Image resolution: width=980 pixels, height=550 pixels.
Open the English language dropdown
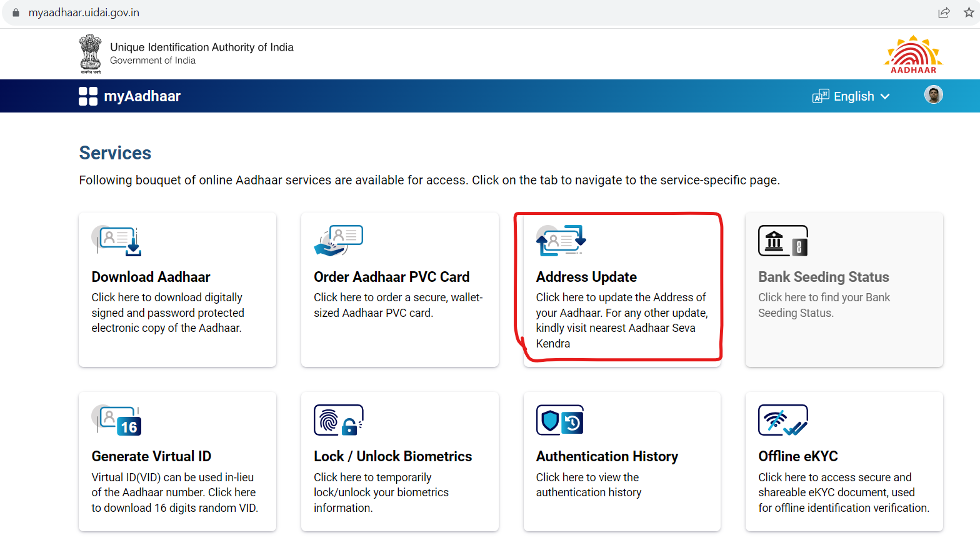(851, 96)
